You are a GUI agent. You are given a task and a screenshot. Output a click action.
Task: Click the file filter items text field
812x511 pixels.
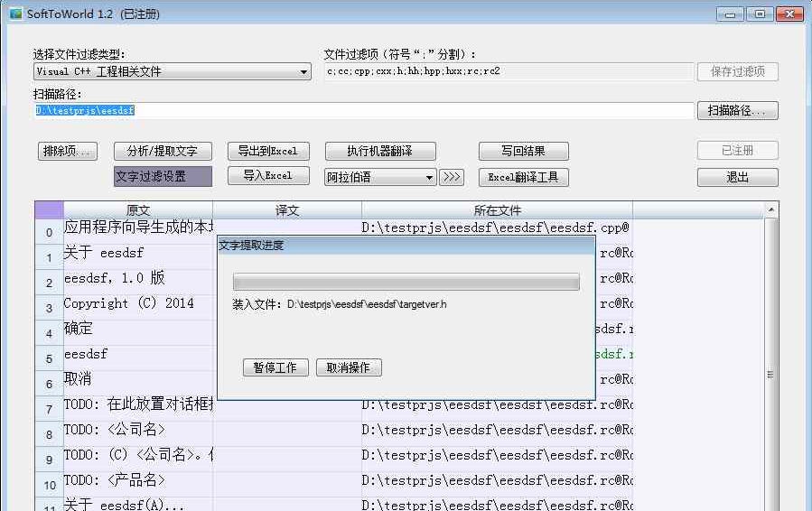509,71
